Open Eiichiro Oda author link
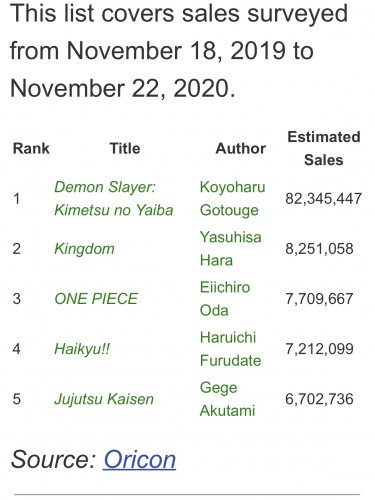 click(x=225, y=299)
